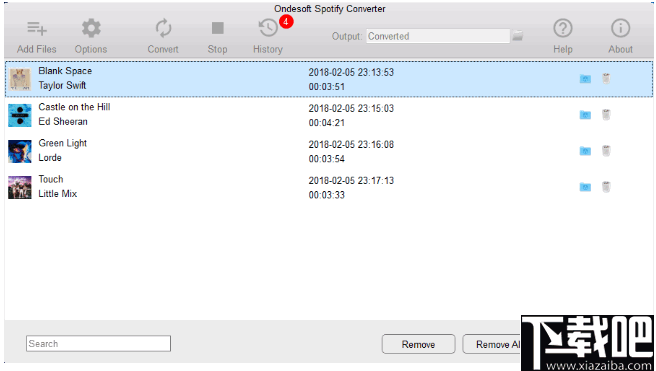Viewport: 656px width, 371px height.
Task: Delete Castle on the Hill via trash icon
Action: point(606,114)
